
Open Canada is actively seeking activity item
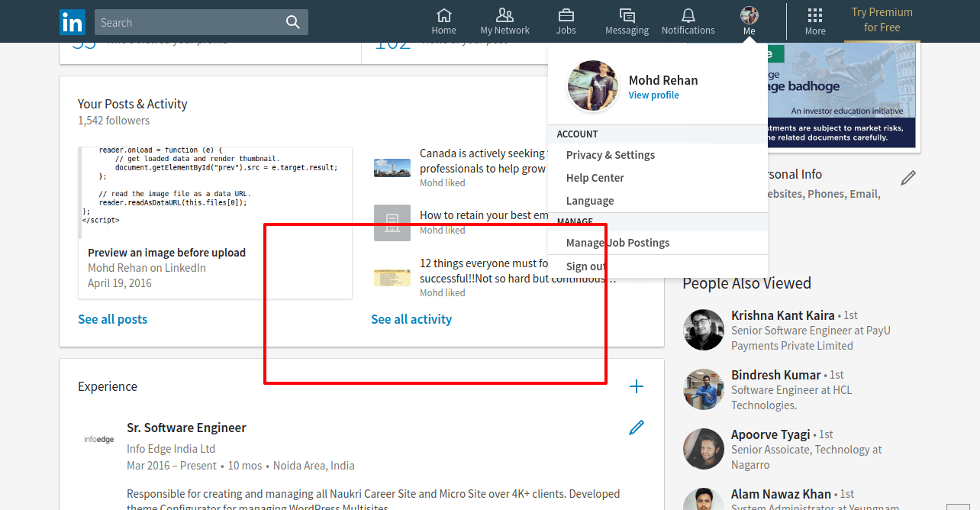(482, 161)
